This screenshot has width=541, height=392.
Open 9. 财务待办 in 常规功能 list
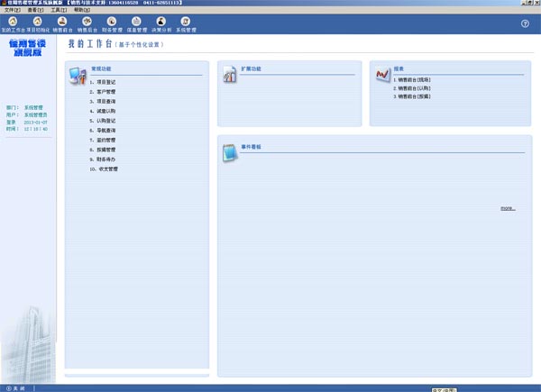[103, 160]
